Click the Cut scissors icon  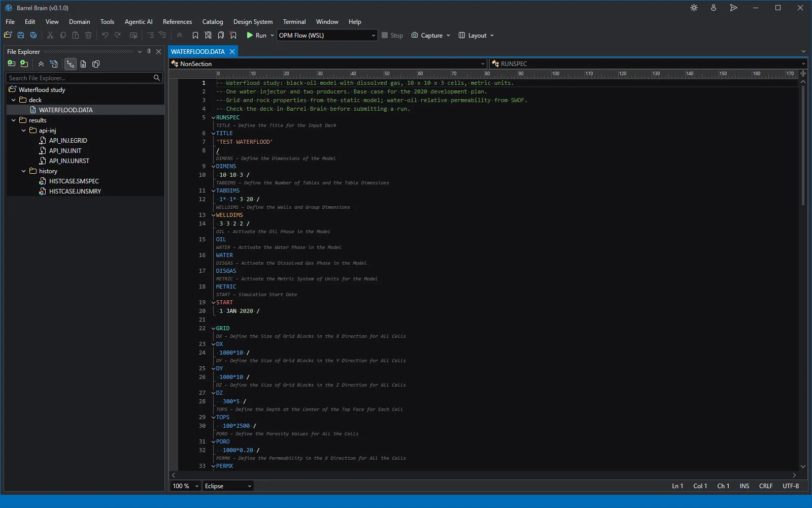point(50,35)
